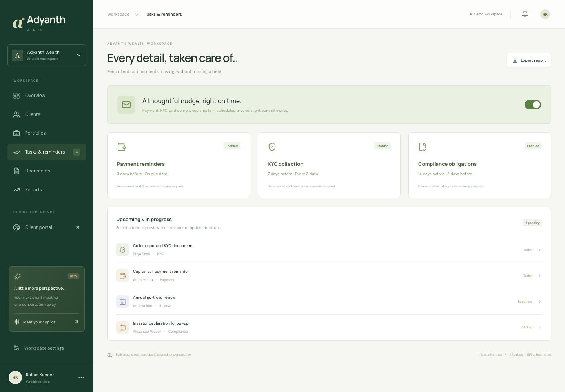
Task: Click the 08 Sep due date
Action: [527, 327]
